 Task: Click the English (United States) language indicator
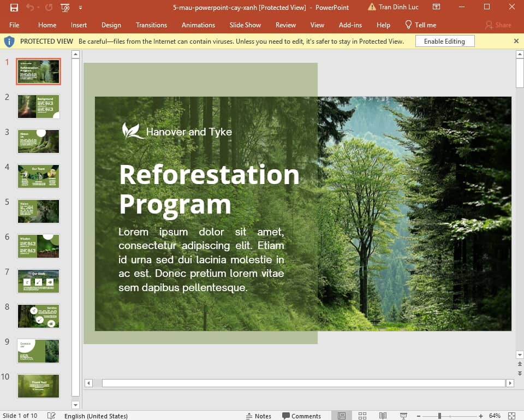(x=96, y=416)
